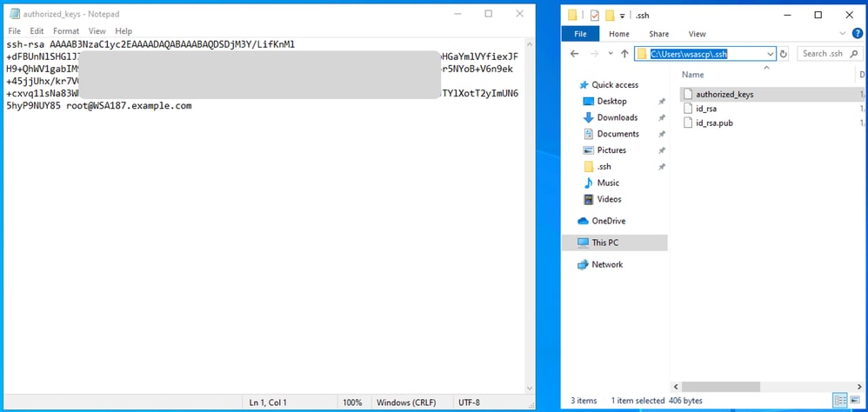This screenshot has width=868, height=412.
Task: Switch to the Share ribbon tab
Action: click(x=658, y=34)
